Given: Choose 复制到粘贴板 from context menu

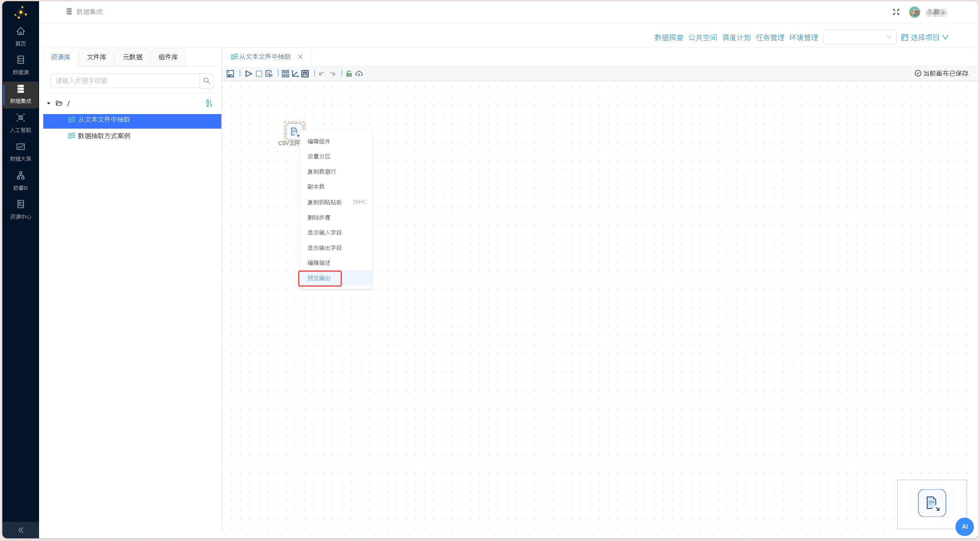Looking at the screenshot, I should pos(336,202).
